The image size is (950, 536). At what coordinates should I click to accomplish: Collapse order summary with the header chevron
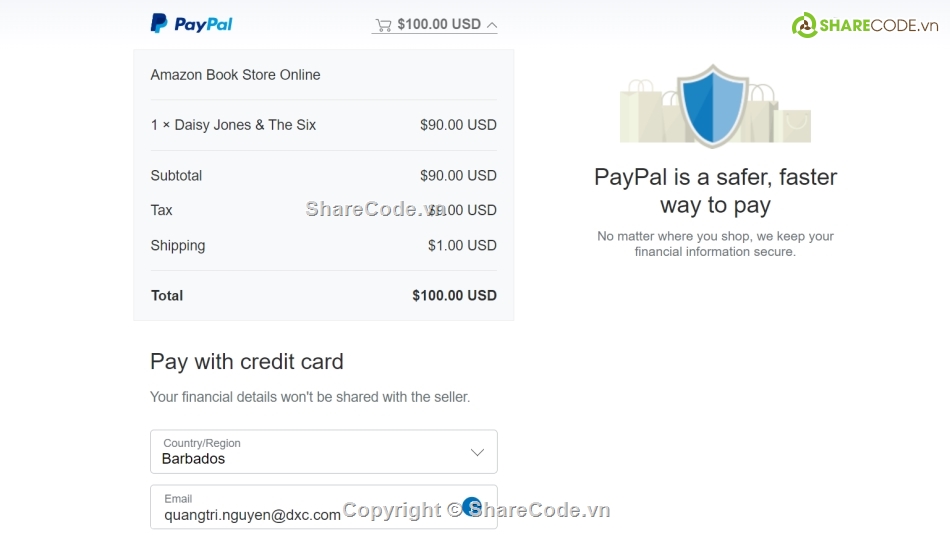[491, 25]
